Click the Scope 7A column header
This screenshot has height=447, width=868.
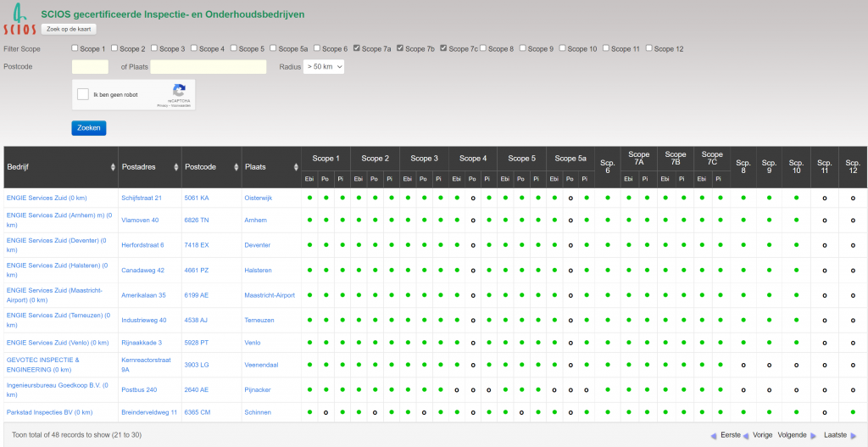(639, 158)
